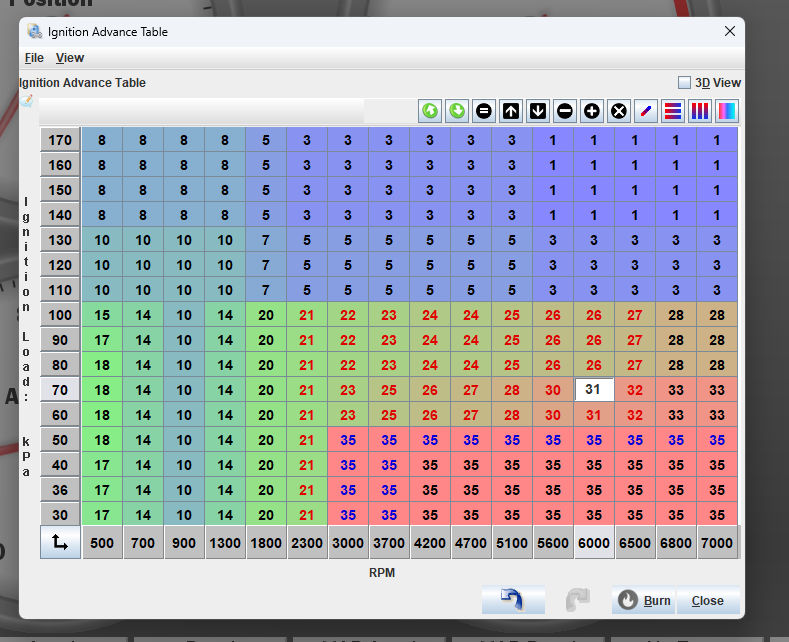This screenshot has width=789, height=642.
Task: Click the blue undo arrow button
Action: (x=513, y=600)
